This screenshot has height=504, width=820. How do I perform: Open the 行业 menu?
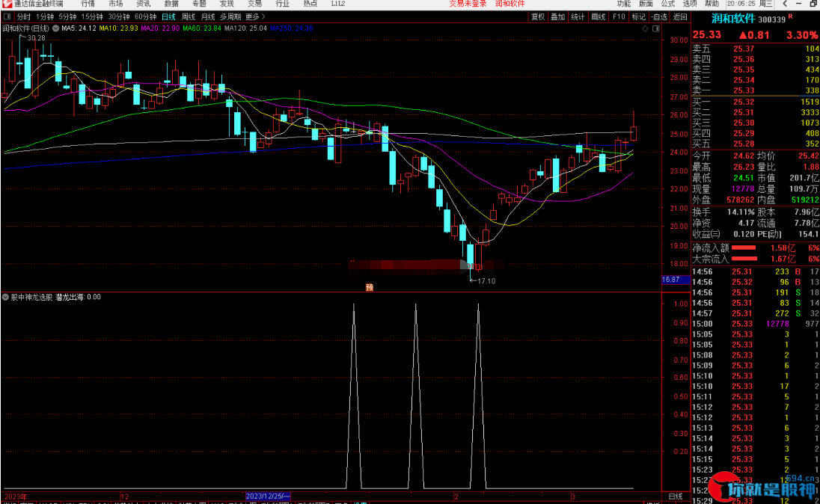click(x=282, y=4)
